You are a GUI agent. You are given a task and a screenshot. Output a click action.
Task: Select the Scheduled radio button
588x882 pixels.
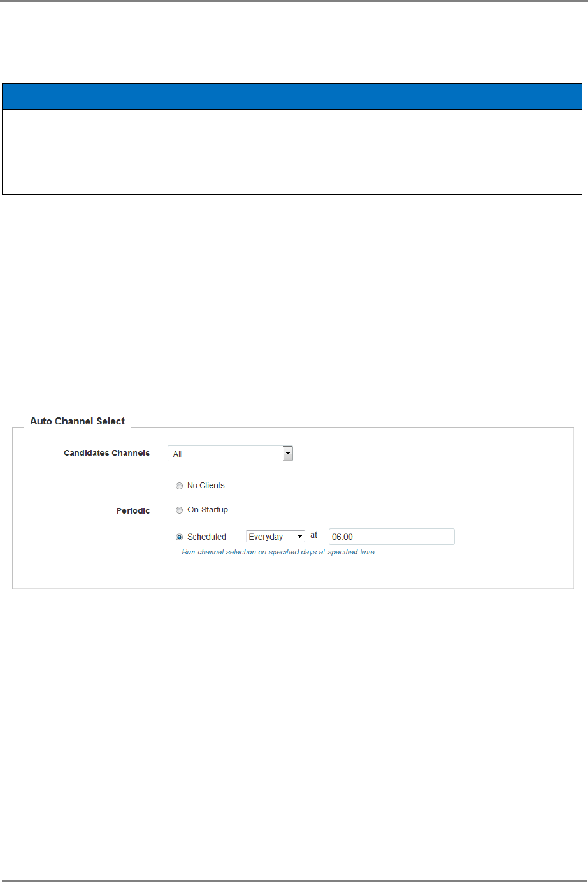[x=179, y=537]
